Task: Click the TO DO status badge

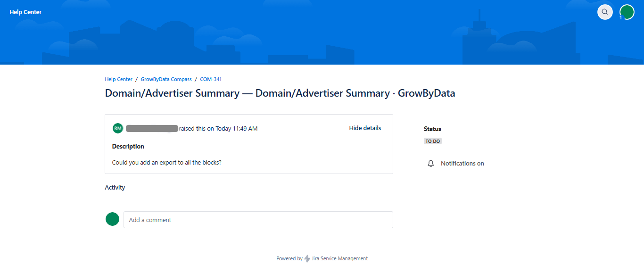Action: coord(433,141)
